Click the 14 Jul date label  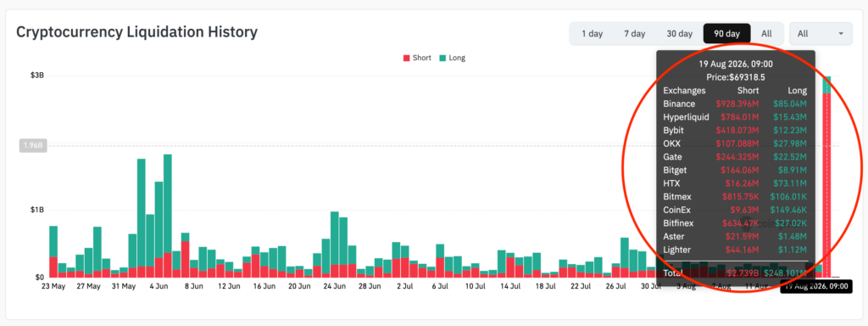pos(509,287)
